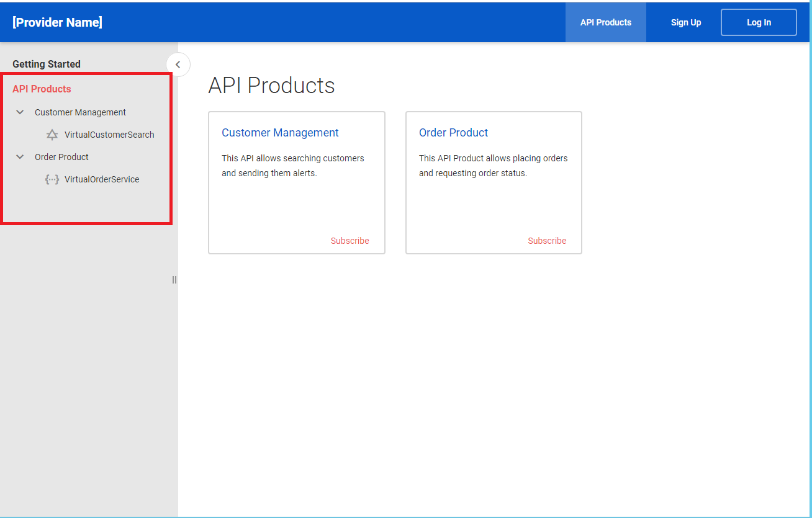Click the VirtualOrderService braces icon

[x=52, y=179]
